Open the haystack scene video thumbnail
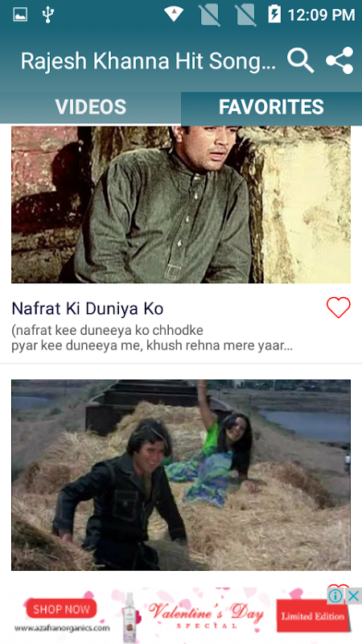Viewport: 362px width, 644px height. click(x=181, y=475)
